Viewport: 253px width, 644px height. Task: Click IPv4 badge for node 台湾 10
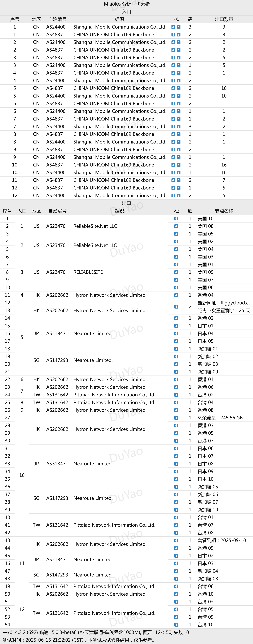click(176, 625)
